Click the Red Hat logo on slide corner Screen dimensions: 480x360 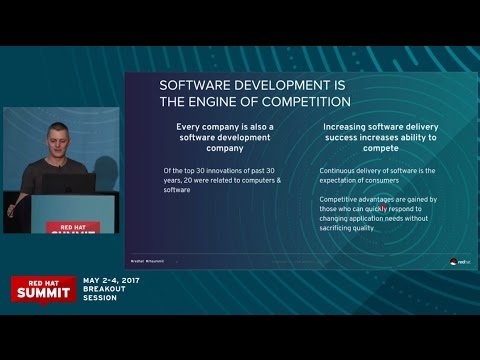click(x=460, y=262)
